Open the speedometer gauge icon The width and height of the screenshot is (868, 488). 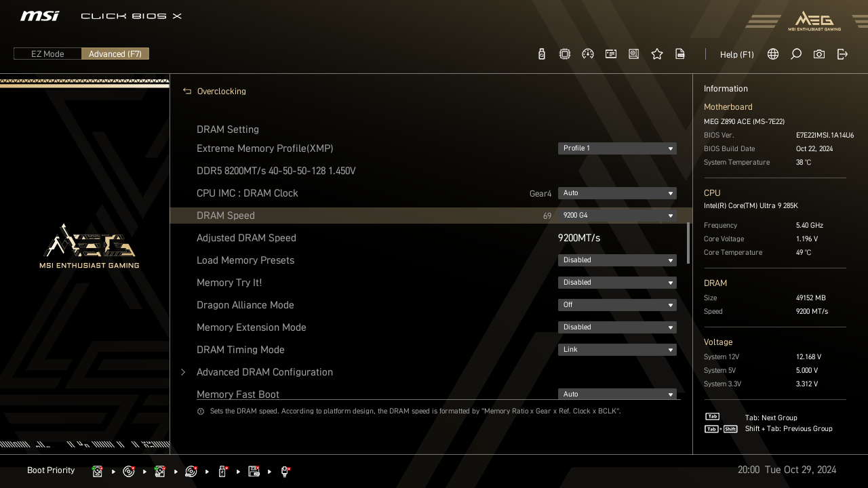(x=588, y=54)
